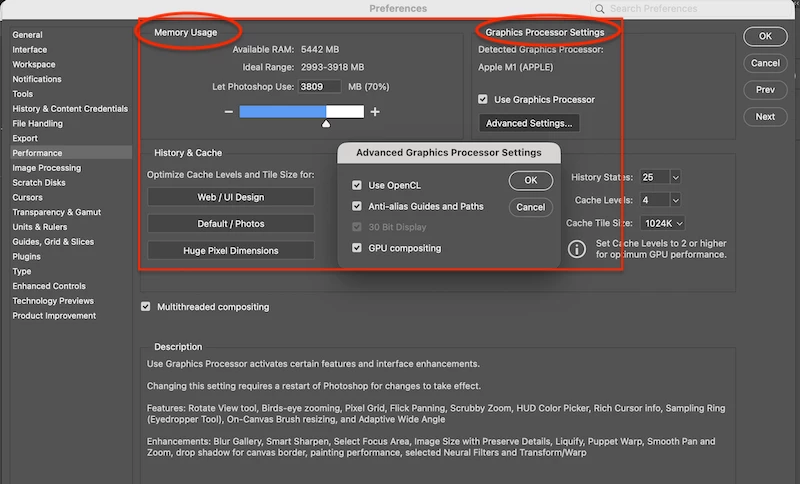Toggle GPU compositing checkbox

tap(357, 248)
